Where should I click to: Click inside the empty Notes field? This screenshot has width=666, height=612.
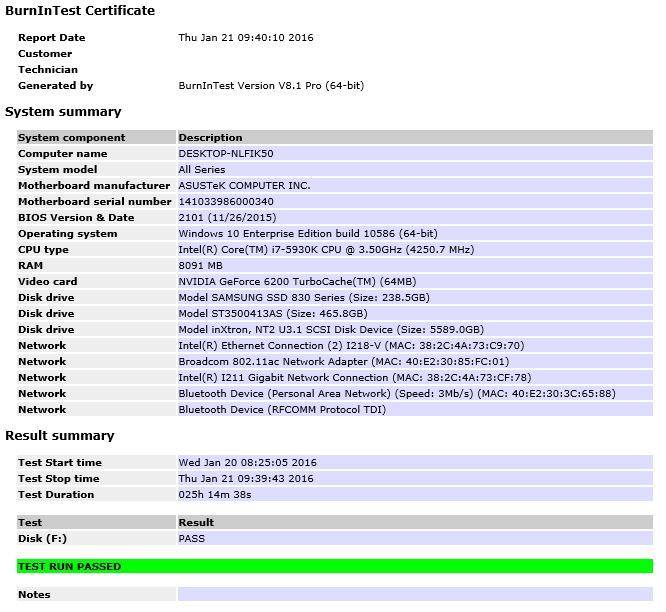point(415,595)
